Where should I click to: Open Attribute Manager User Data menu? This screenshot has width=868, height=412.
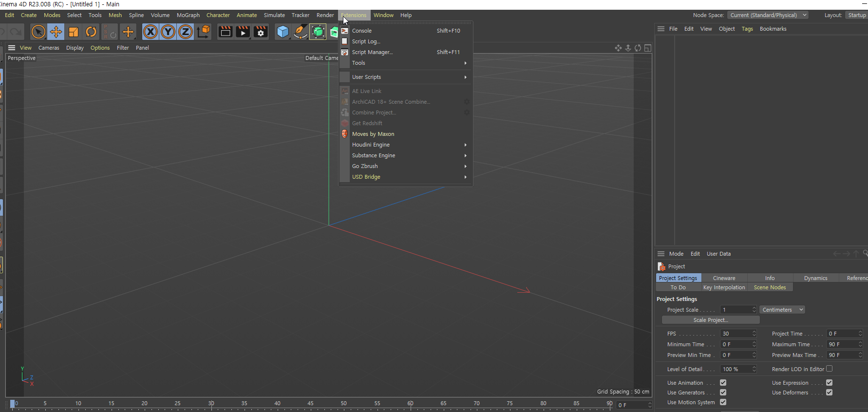pos(718,254)
